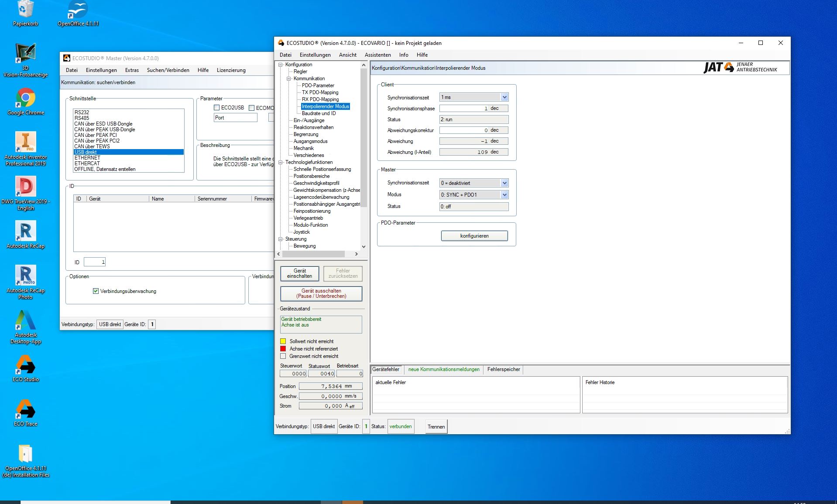The height and width of the screenshot is (504, 837).
Task: Click tree horizontal scroll right arrow
Action: tap(356, 254)
